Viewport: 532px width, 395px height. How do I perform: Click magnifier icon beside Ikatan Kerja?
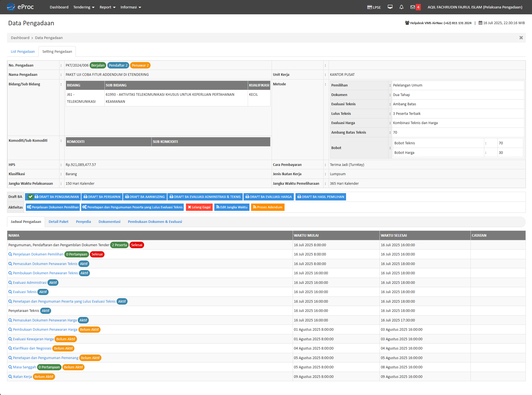(x=10, y=377)
